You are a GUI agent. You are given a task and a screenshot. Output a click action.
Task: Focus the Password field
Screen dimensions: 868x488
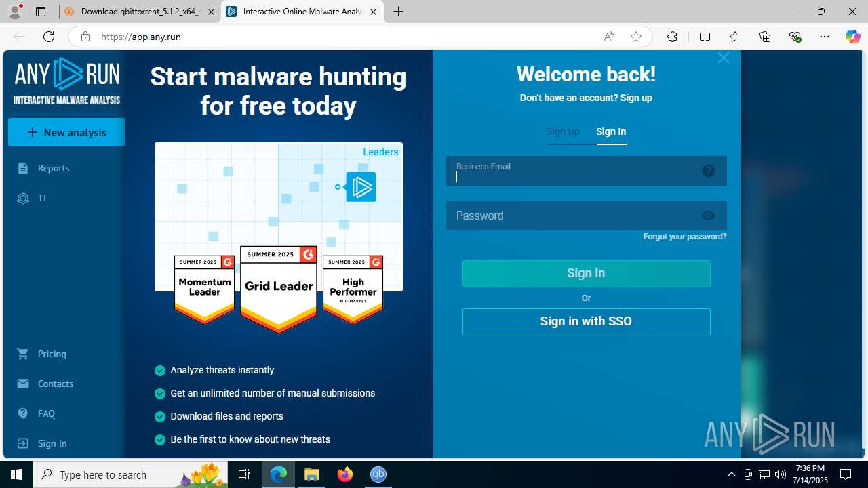click(x=587, y=216)
